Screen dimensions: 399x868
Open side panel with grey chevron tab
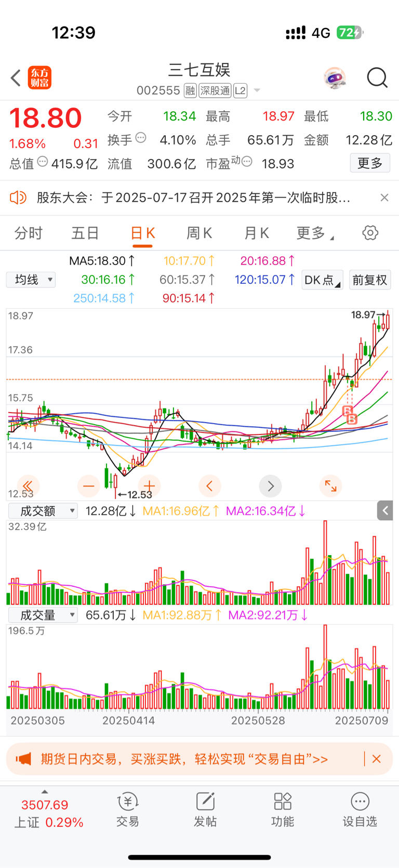(x=385, y=511)
